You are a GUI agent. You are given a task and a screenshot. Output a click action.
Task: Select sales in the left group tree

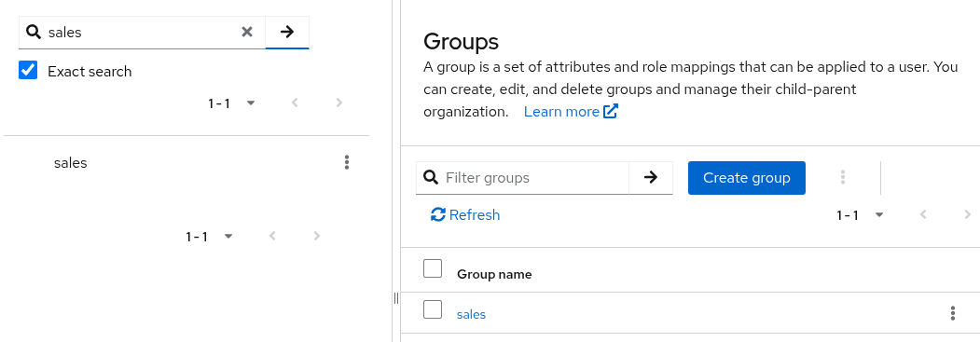[71, 163]
